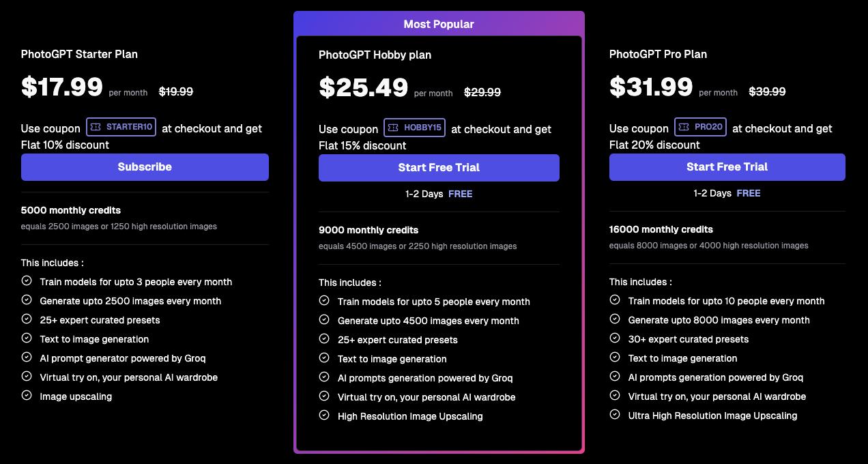Click checkmark beside Generate upto 4500 images
Screen dimensions: 868x464
pos(324,319)
